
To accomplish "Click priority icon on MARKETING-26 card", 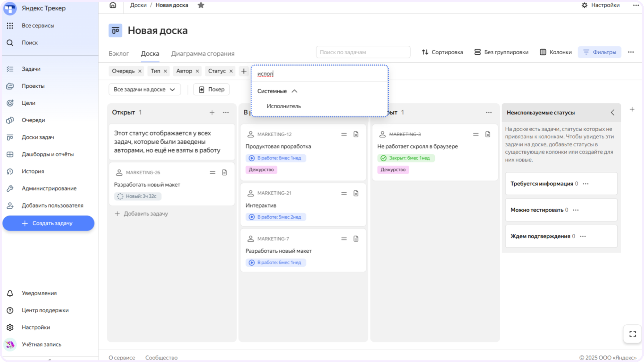I will [x=213, y=172].
